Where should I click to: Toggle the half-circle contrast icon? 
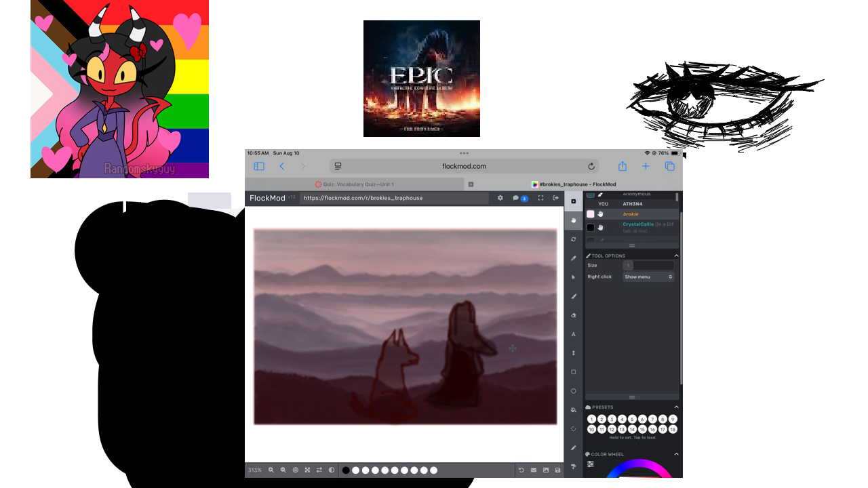coord(331,470)
